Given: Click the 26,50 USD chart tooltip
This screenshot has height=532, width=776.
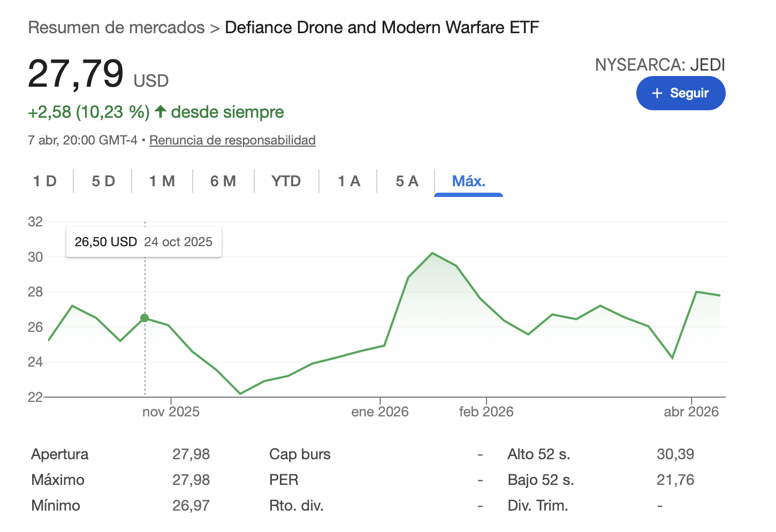Looking at the screenshot, I should point(143,242).
